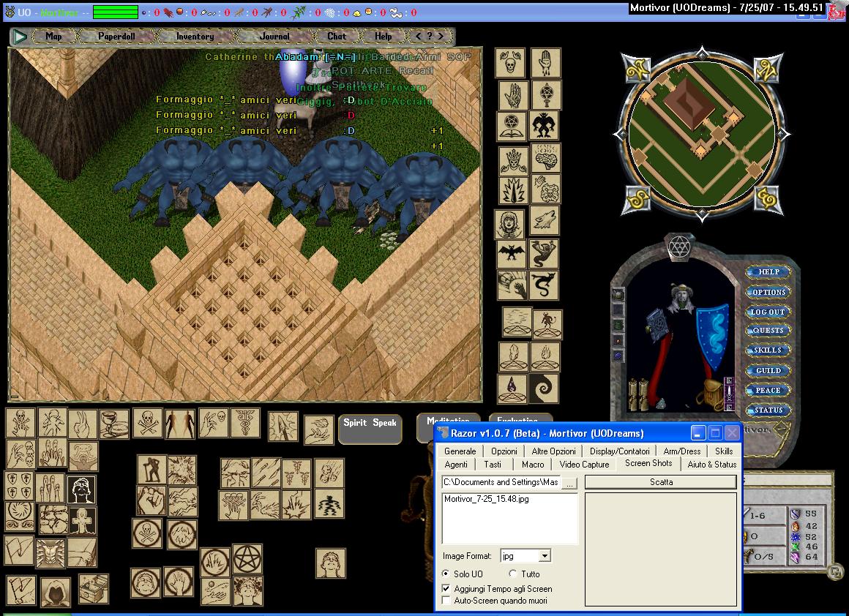
Task: Click the small demon standing on pentagram icon
Action: (547, 323)
